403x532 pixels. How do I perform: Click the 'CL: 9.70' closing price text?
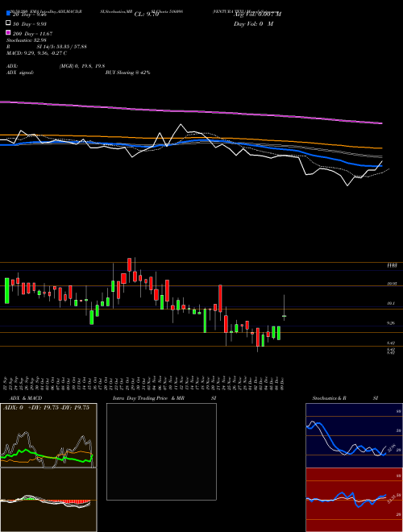click(x=147, y=15)
